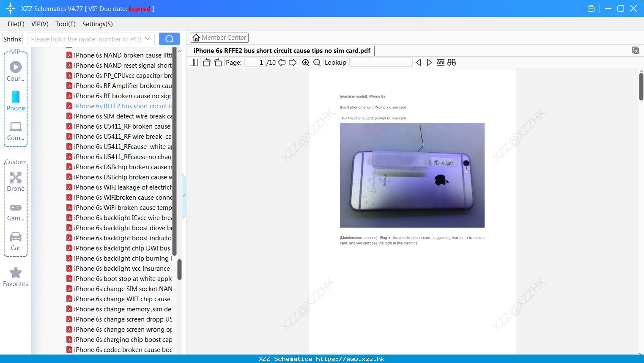
Task: Open iPhone 6s U5411_RF broken cause
Action: tap(119, 126)
